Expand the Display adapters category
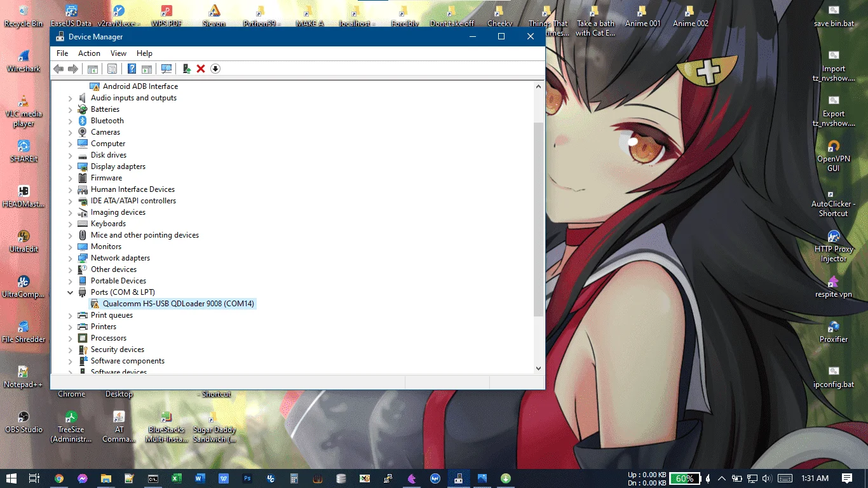868x488 pixels. point(71,167)
